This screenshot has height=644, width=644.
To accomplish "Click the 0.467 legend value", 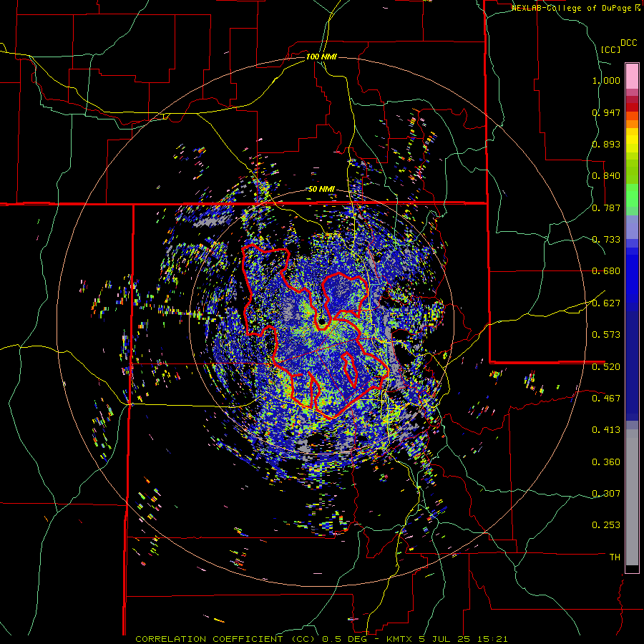I will point(606,398).
